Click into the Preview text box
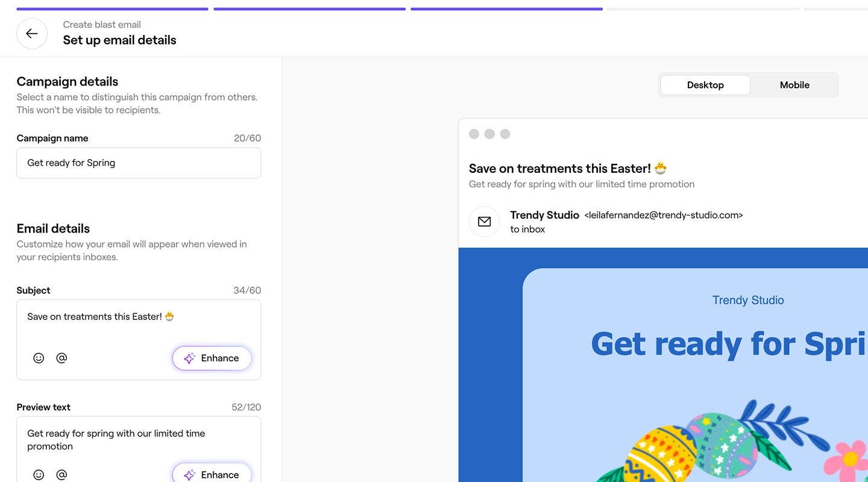The width and height of the screenshot is (868, 482). click(139, 440)
